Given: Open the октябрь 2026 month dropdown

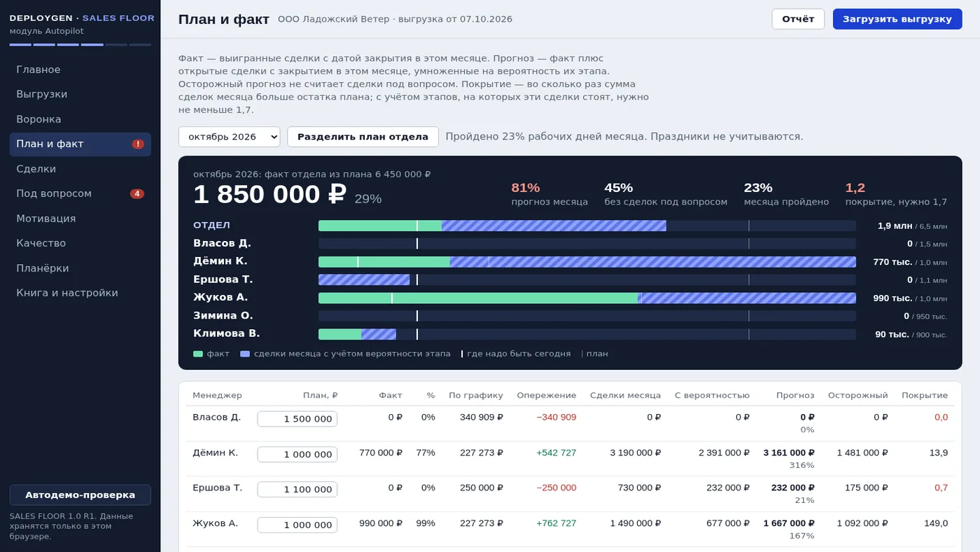Looking at the screenshot, I should pos(230,137).
